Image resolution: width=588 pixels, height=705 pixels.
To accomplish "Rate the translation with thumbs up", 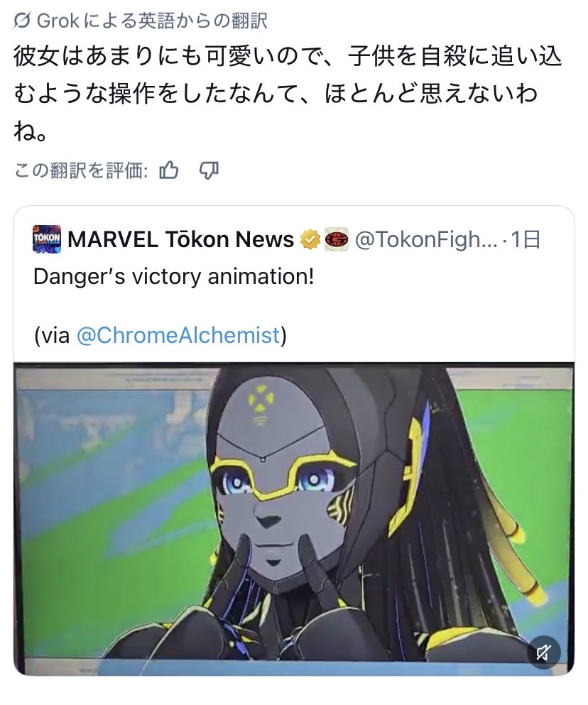I will (x=169, y=170).
